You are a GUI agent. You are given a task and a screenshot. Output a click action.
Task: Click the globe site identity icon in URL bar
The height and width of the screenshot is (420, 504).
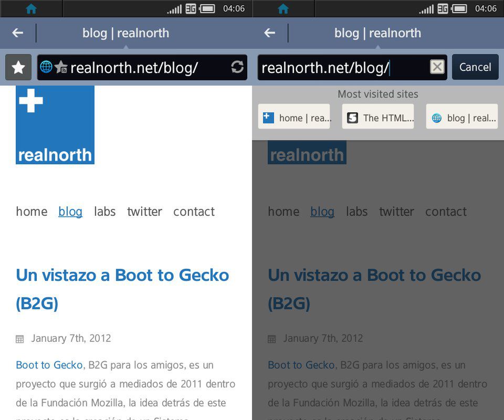(x=46, y=67)
